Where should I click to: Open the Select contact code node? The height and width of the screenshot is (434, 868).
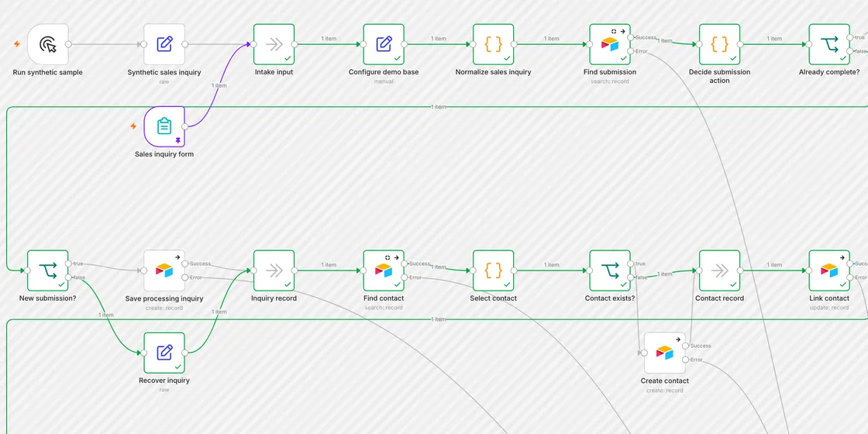(x=493, y=270)
